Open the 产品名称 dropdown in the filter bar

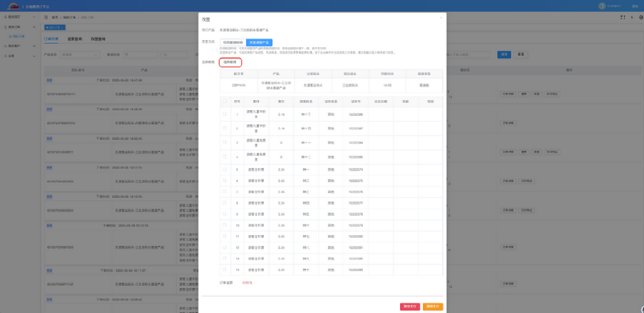click(x=79, y=54)
